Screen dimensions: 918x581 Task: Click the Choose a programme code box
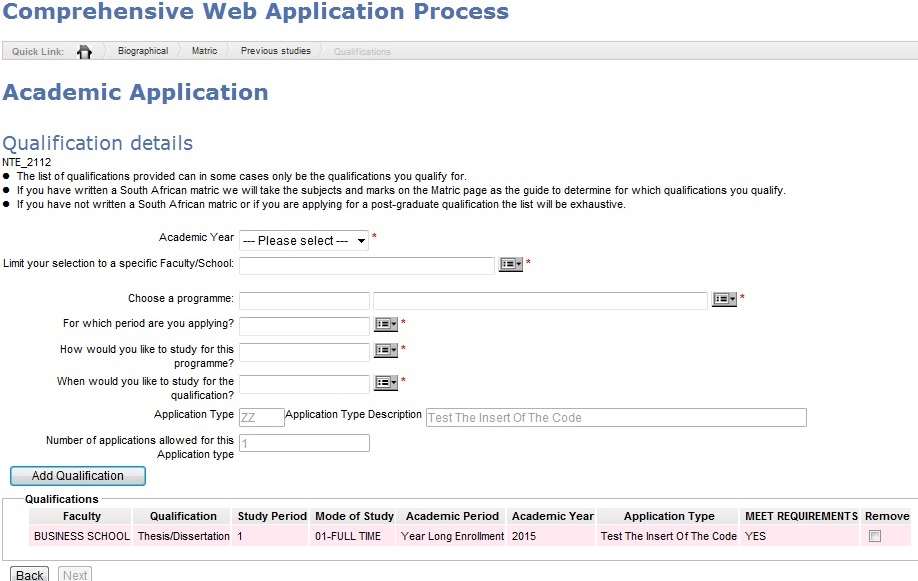tap(305, 300)
